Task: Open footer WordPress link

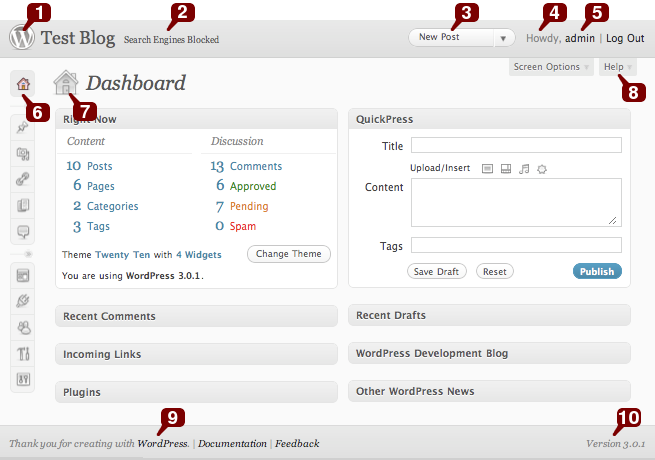Action: [163, 444]
